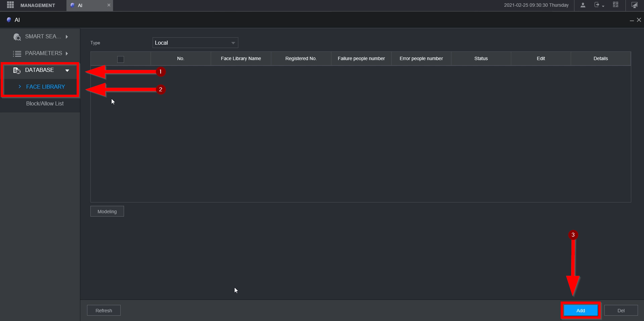644x321 pixels.
Task: Click the Refresh button
Action: [x=104, y=311]
